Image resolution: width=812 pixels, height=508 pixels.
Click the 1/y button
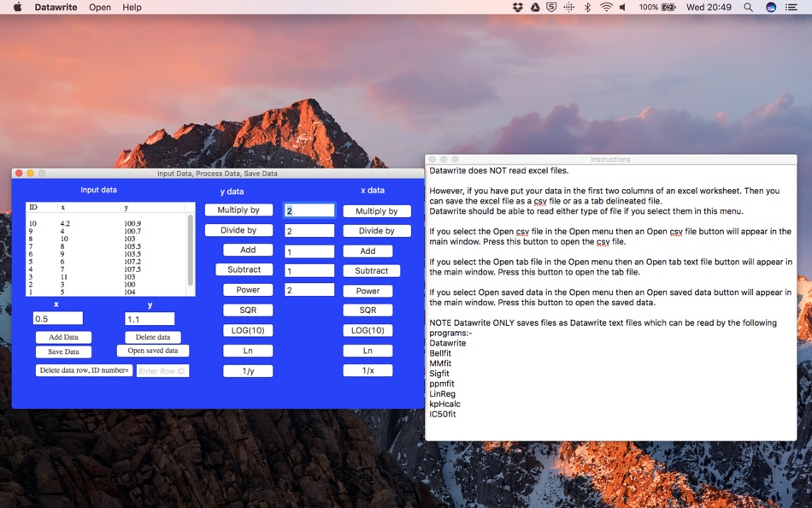coord(248,371)
